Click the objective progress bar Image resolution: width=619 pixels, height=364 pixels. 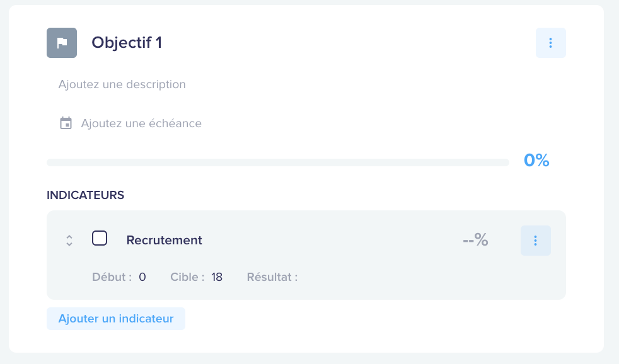point(278,162)
